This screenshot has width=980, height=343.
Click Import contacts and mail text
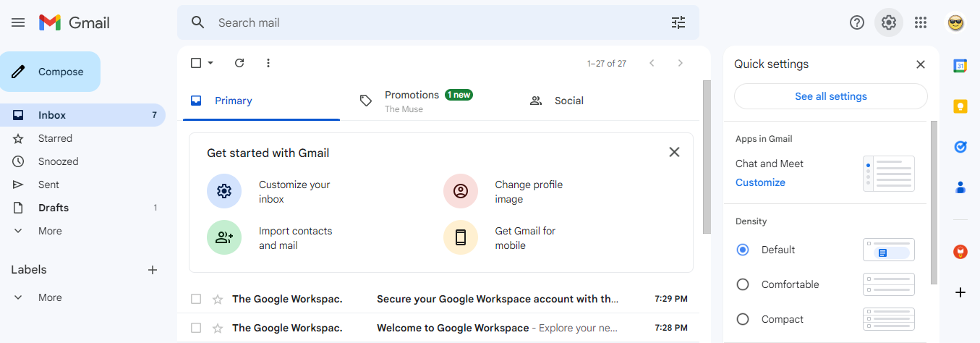296,238
